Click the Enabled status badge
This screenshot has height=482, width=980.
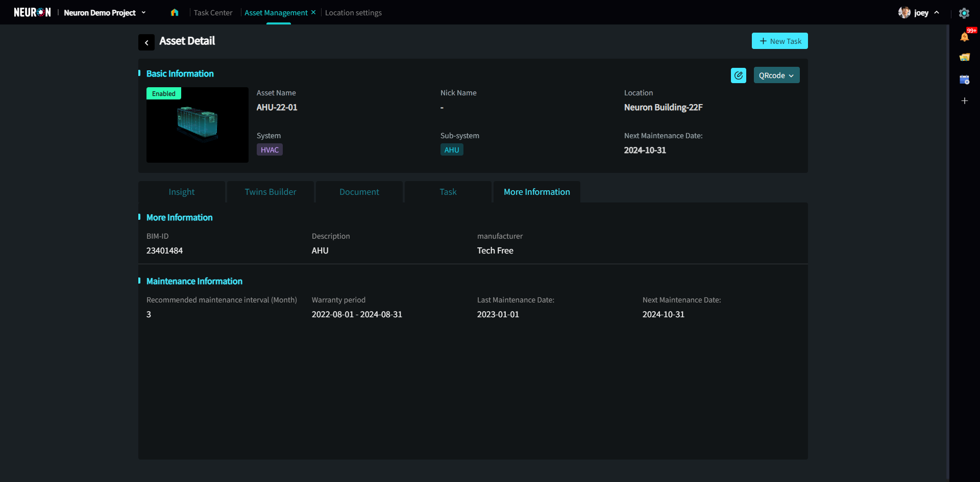(x=164, y=93)
